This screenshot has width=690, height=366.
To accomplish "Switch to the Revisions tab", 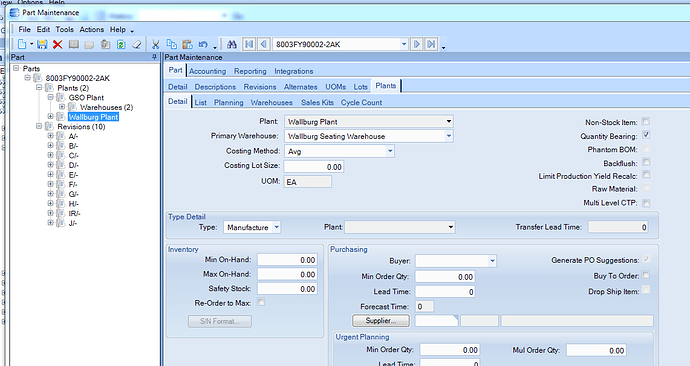I will pyautogui.click(x=260, y=87).
